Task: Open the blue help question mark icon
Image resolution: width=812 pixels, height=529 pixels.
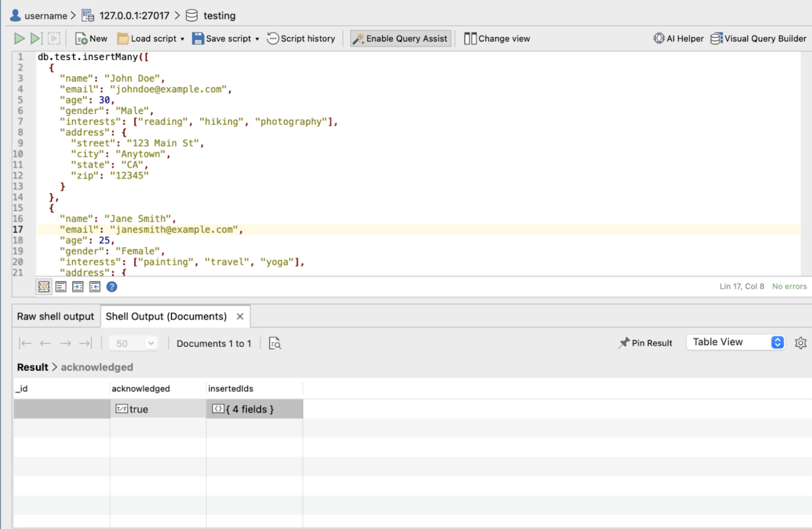Action: click(111, 287)
